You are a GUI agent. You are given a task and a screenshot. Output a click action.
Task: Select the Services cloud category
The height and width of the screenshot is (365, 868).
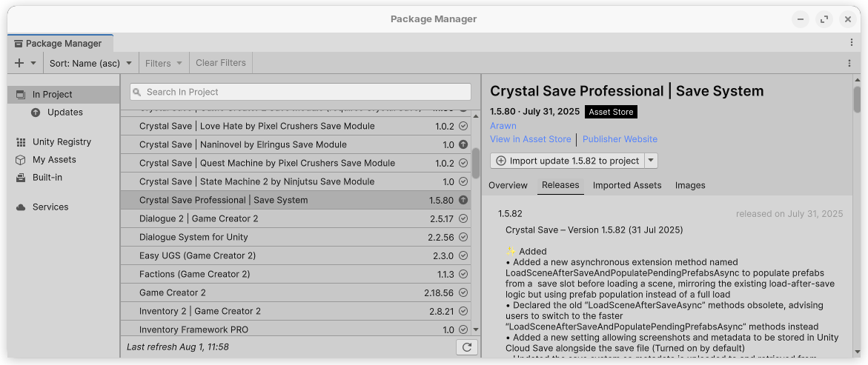tap(50, 207)
